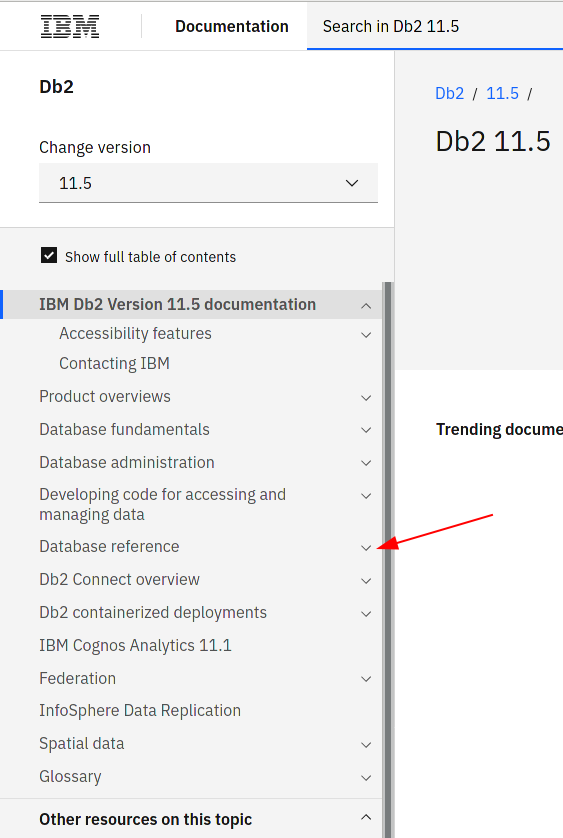Collapse Other resources on this topic
The width and height of the screenshot is (563, 838).
click(x=366, y=817)
